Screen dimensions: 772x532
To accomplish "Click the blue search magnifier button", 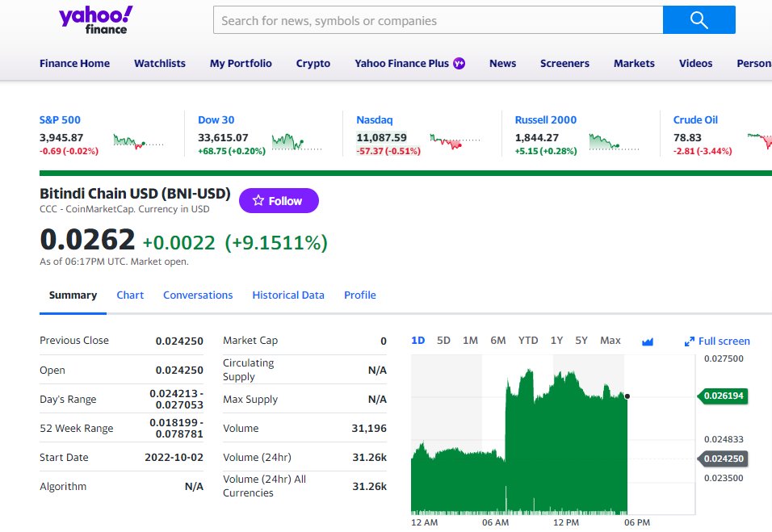I will (699, 20).
